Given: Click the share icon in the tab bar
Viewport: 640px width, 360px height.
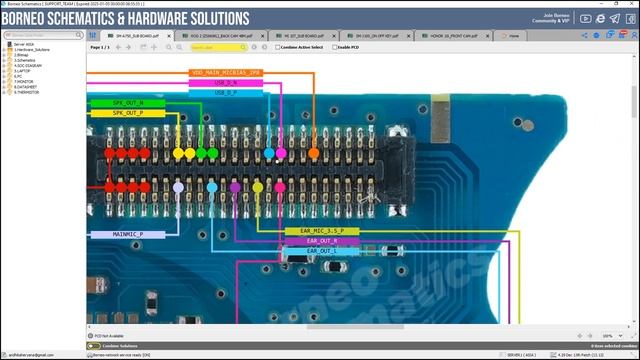Looking at the screenshot, I should pyautogui.click(x=584, y=36).
